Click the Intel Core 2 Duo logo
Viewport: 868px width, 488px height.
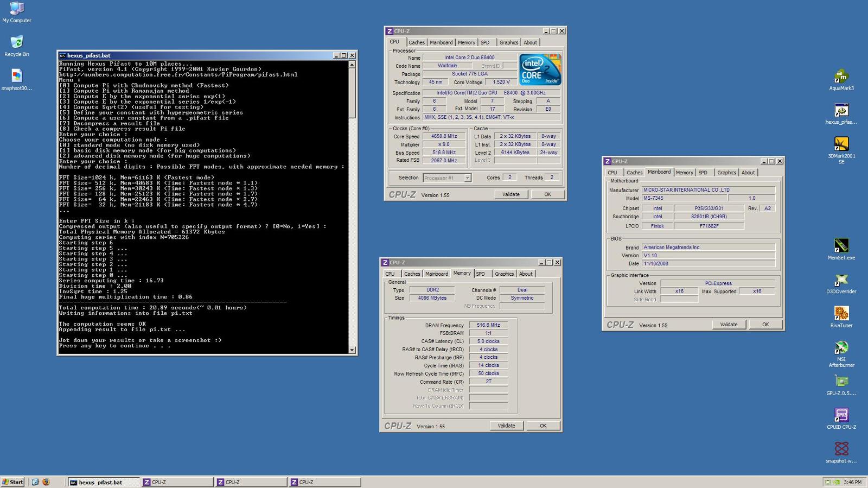540,69
